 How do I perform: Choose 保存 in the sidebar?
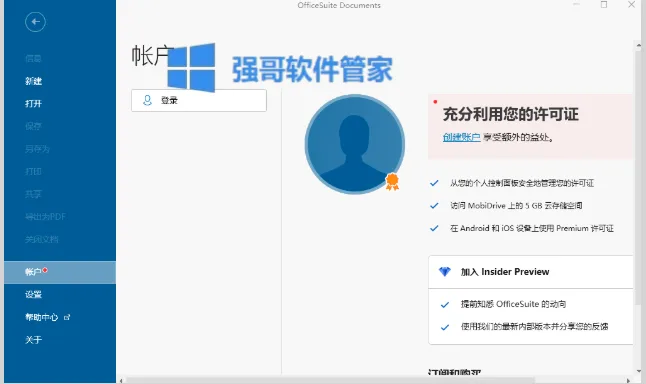coord(33,126)
